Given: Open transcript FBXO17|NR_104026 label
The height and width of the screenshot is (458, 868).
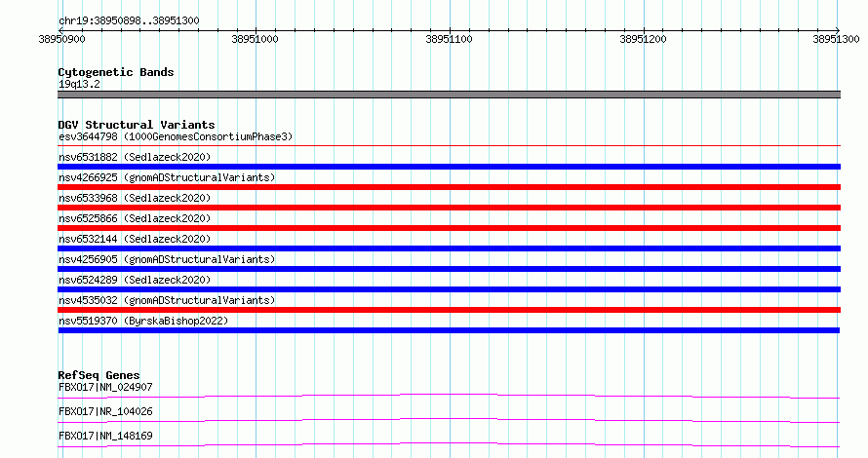Looking at the screenshot, I should pyautogui.click(x=105, y=411).
